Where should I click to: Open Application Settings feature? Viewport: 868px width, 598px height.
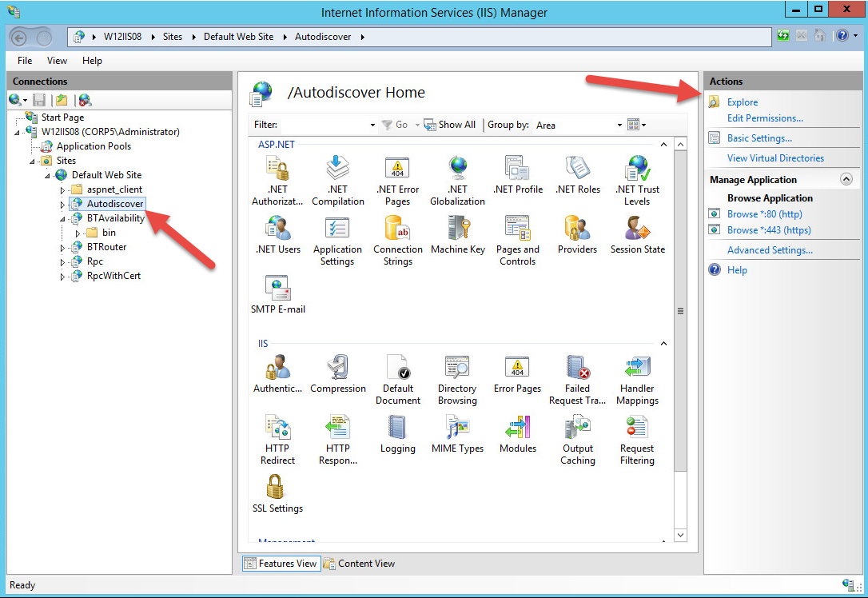(x=337, y=241)
